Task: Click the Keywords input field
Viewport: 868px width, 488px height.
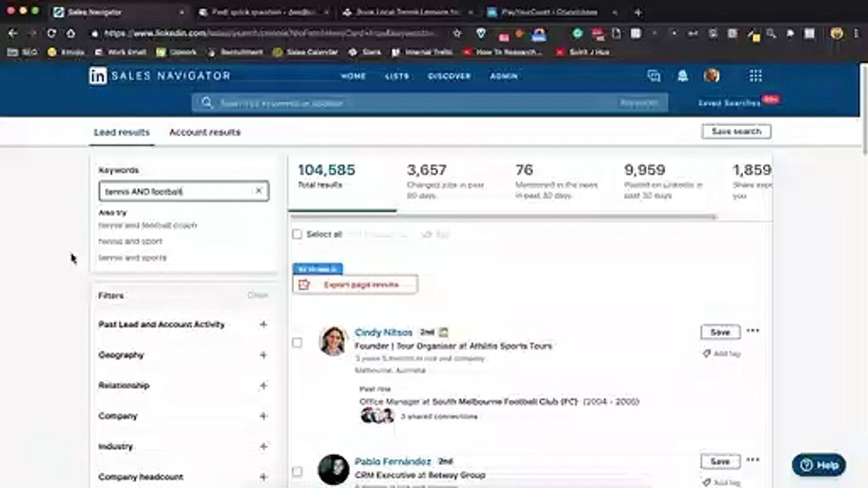Action: 184,191
